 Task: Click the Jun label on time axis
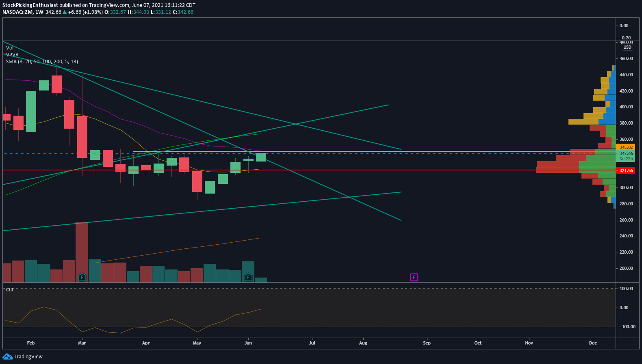(248, 343)
